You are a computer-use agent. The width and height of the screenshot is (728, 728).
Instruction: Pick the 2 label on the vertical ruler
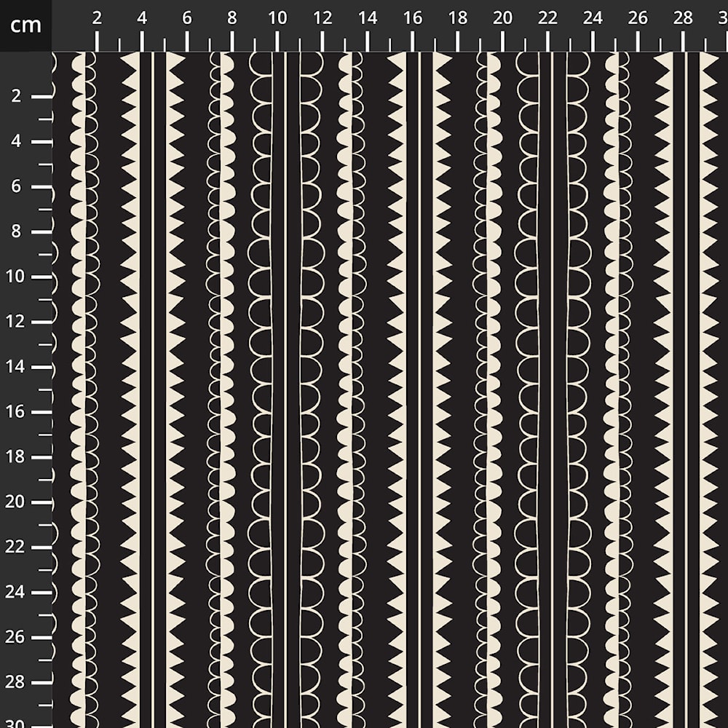pyautogui.click(x=16, y=96)
